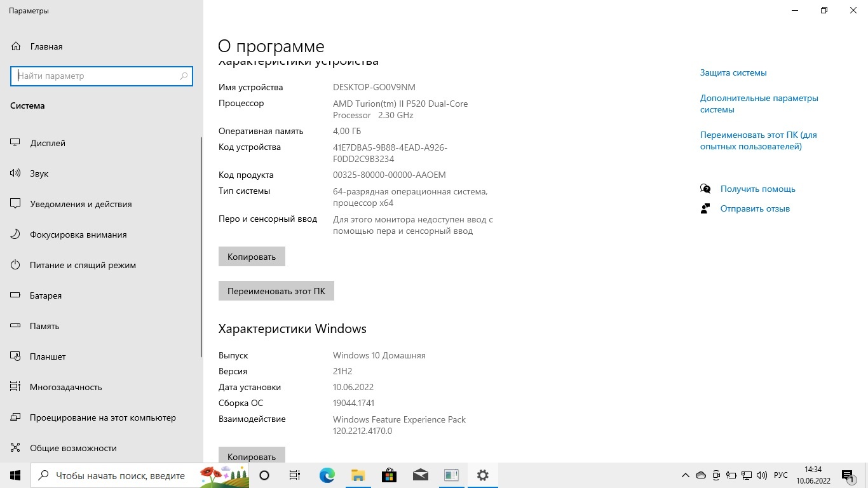The image size is (868, 488).
Task: Open File Explorer from the taskbar
Action: pyautogui.click(x=358, y=475)
